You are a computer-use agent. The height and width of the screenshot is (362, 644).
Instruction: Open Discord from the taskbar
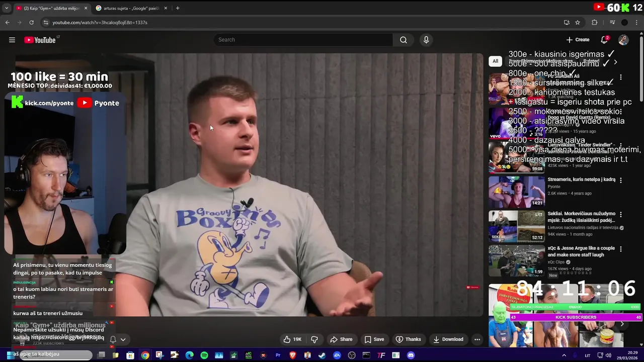411,355
